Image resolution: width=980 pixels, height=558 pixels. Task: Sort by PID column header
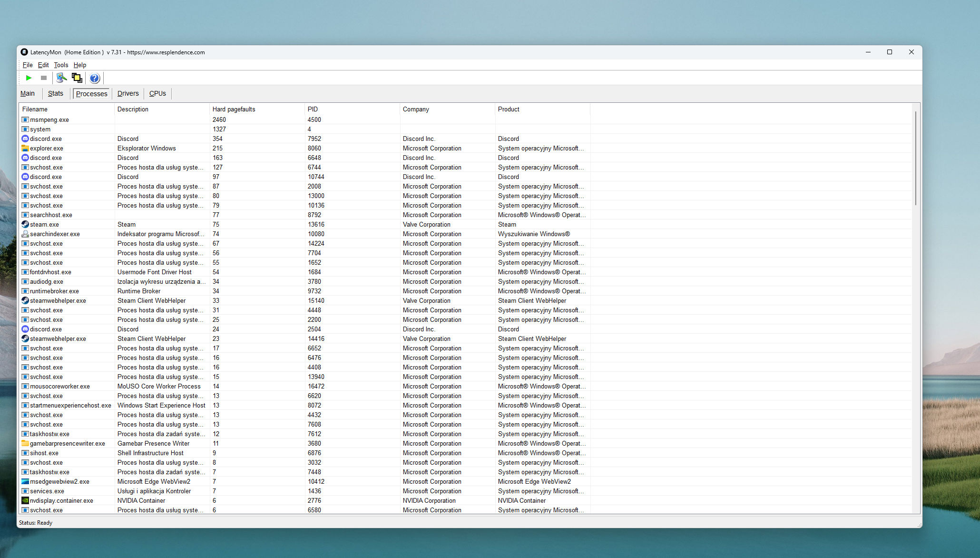click(x=313, y=110)
